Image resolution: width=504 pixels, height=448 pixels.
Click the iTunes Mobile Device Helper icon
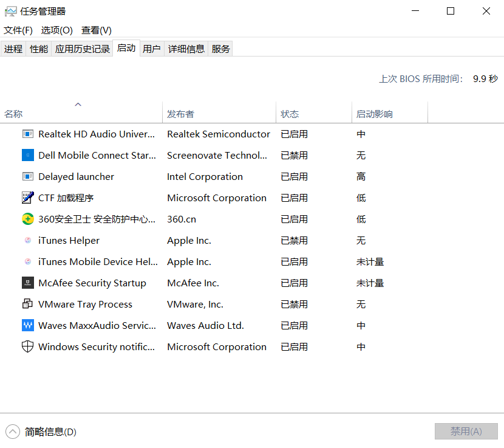(28, 261)
